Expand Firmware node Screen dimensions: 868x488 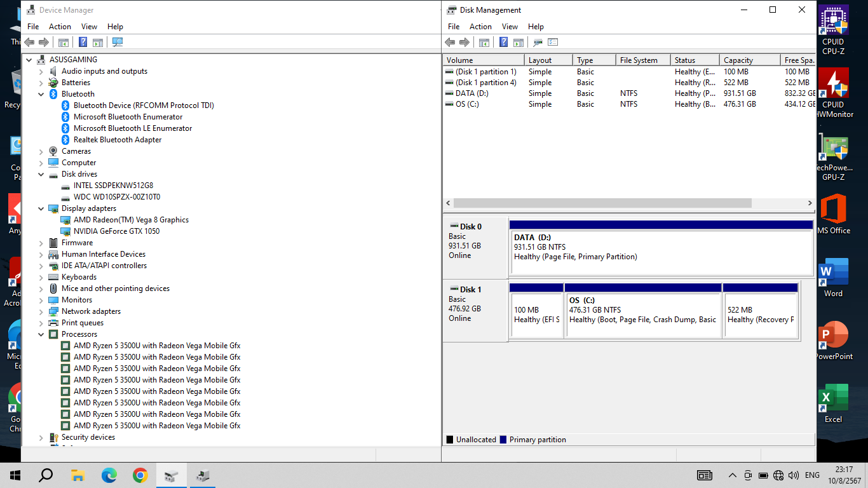coord(41,243)
